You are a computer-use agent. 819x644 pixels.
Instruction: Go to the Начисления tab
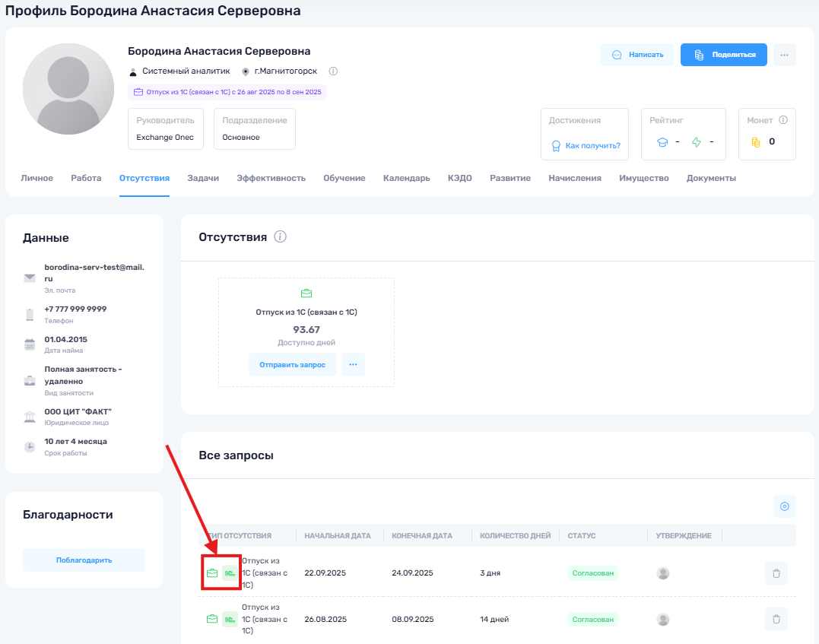click(575, 178)
